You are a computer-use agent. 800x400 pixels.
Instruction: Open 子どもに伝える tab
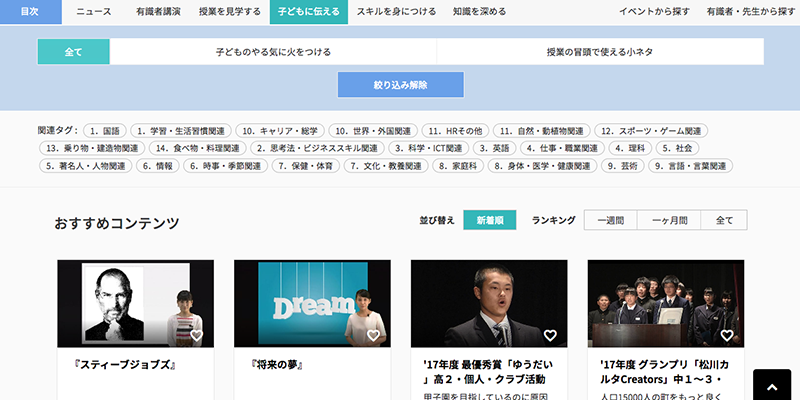pos(307,12)
